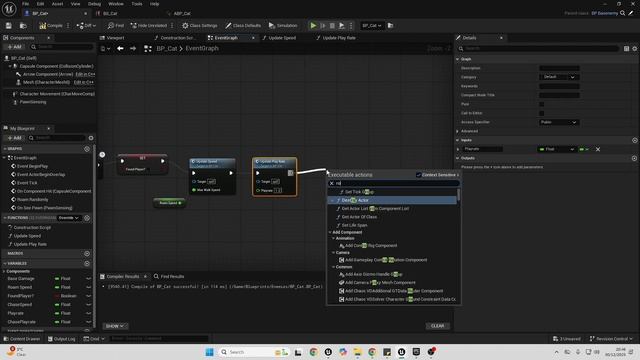640x360 pixels.
Task: Select Destroy Actor in action list
Action: (x=392, y=200)
